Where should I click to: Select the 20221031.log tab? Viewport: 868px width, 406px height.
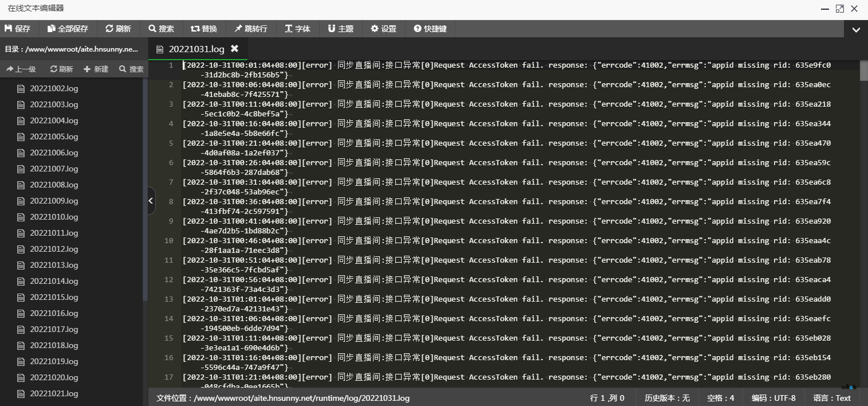coord(197,49)
